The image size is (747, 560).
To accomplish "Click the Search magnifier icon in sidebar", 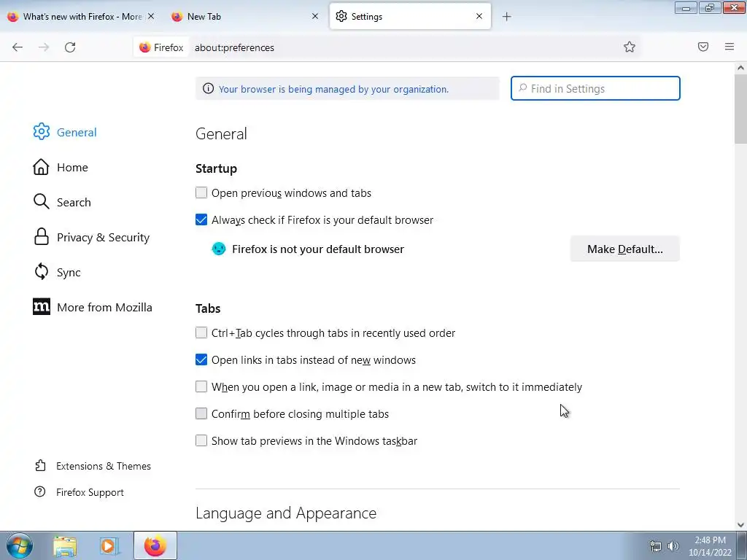I will 41,202.
